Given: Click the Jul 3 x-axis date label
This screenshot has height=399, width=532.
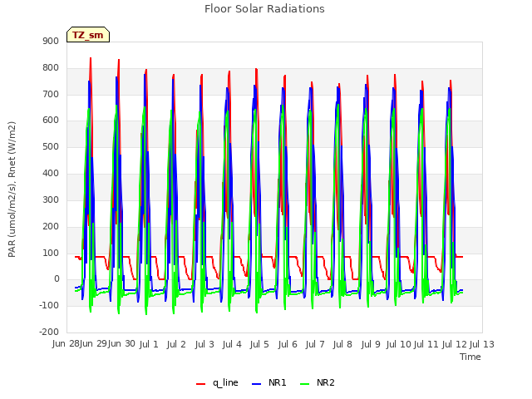Looking at the screenshot, I should pos(204,344).
